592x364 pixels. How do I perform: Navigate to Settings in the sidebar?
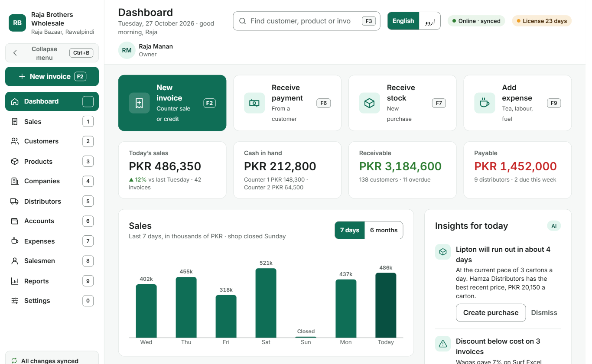point(52,301)
